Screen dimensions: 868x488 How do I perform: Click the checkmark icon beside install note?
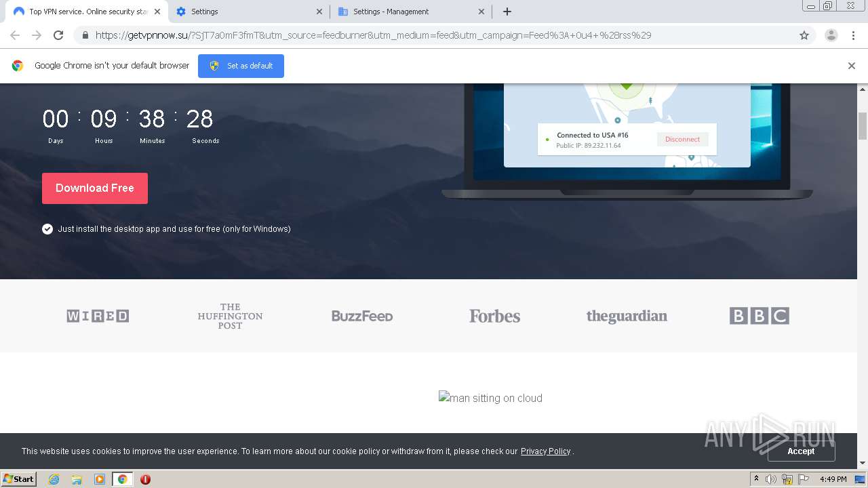click(x=47, y=229)
